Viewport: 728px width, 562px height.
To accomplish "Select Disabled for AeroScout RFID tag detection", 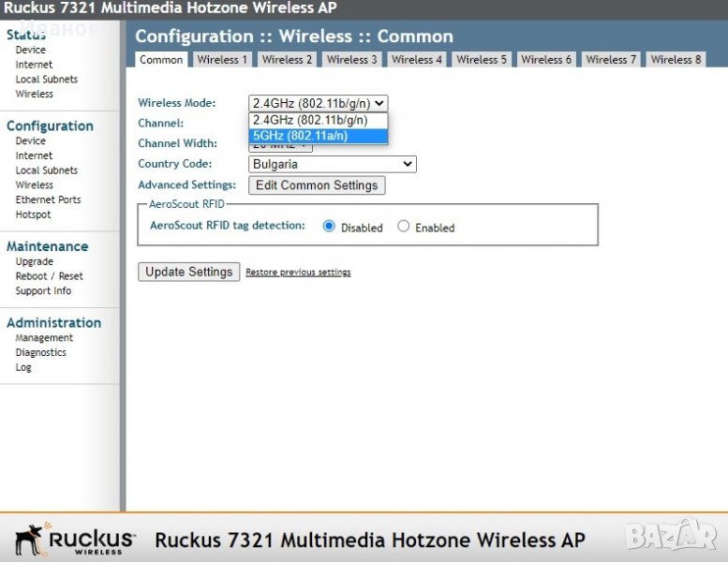I will point(329,227).
